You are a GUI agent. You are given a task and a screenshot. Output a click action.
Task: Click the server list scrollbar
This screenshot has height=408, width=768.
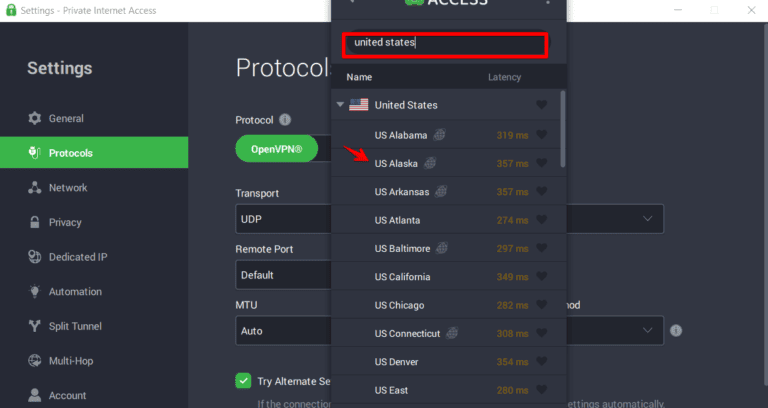pos(562,129)
